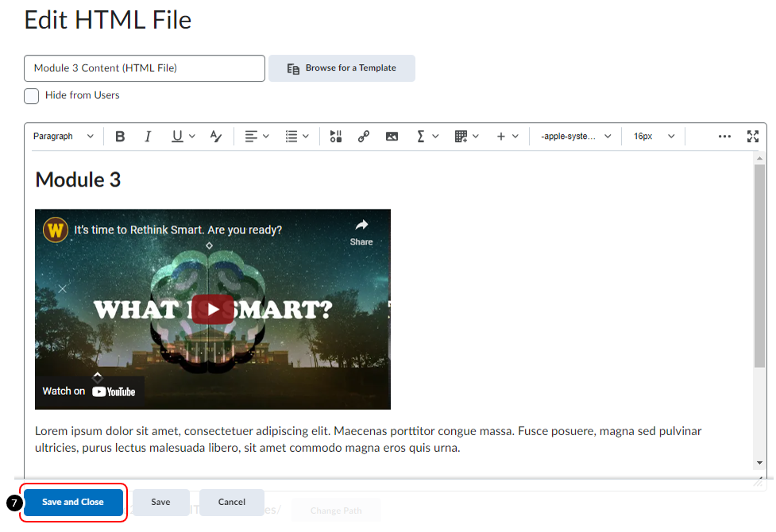Viewport: 776px width, 532px height.
Task: Open more editor actions with the ellipsis icon
Action: tap(724, 136)
